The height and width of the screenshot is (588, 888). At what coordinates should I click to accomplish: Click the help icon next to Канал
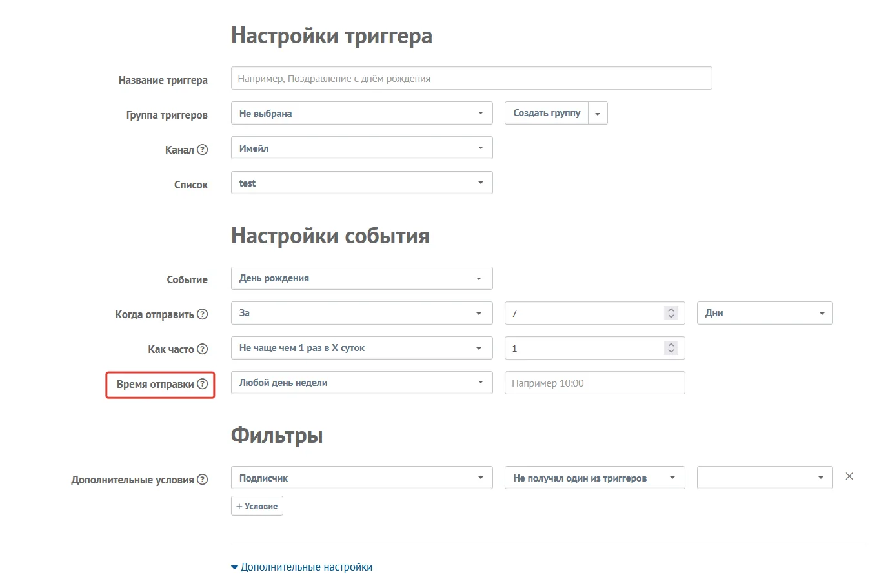(202, 150)
